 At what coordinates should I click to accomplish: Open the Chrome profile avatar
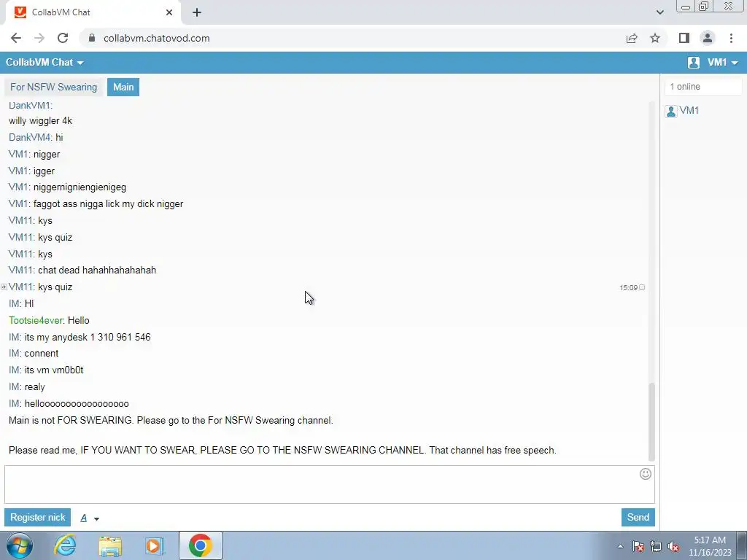[708, 38]
